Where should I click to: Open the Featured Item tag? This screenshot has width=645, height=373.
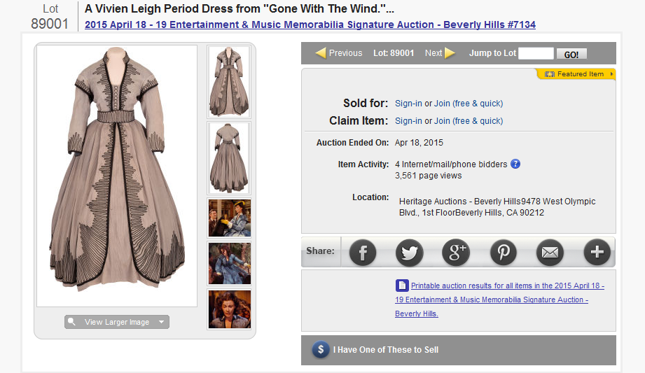pyautogui.click(x=576, y=74)
